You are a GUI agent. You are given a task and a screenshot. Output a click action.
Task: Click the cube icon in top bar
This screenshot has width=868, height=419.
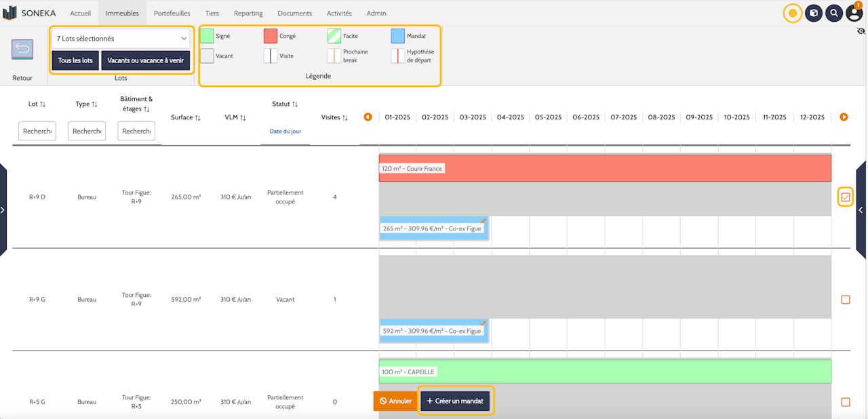tap(813, 13)
